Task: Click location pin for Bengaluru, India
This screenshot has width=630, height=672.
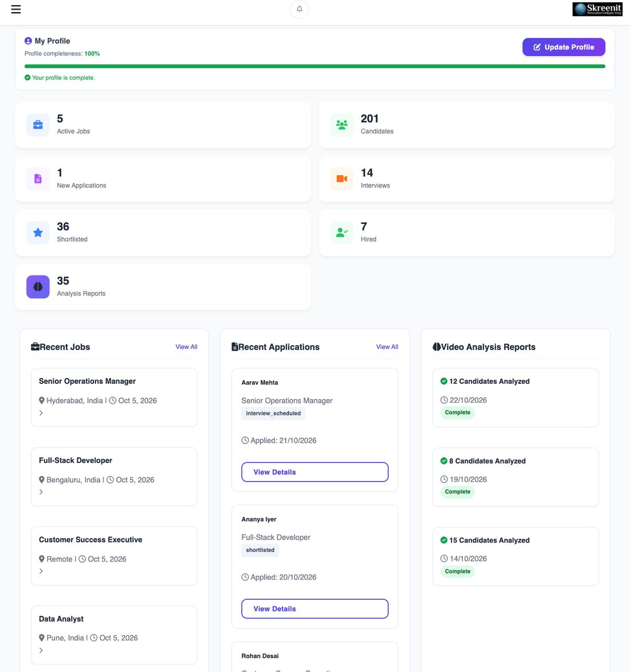Action: pyautogui.click(x=42, y=480)
